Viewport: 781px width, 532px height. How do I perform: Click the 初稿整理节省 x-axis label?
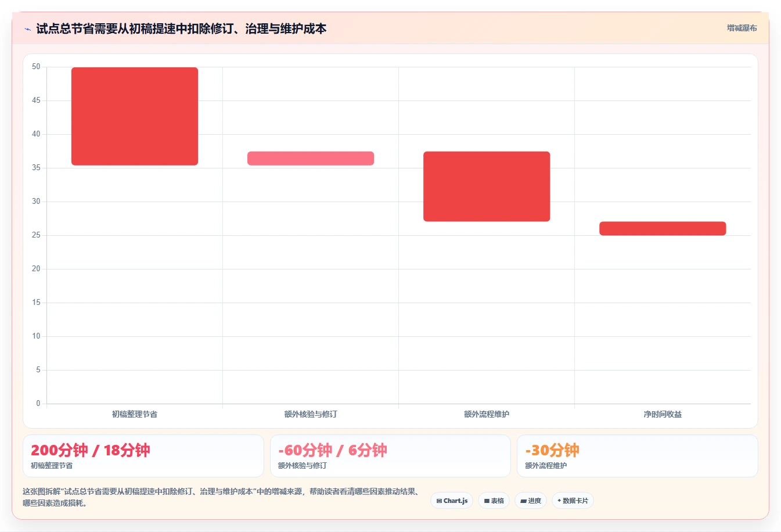tap(135, 414)
